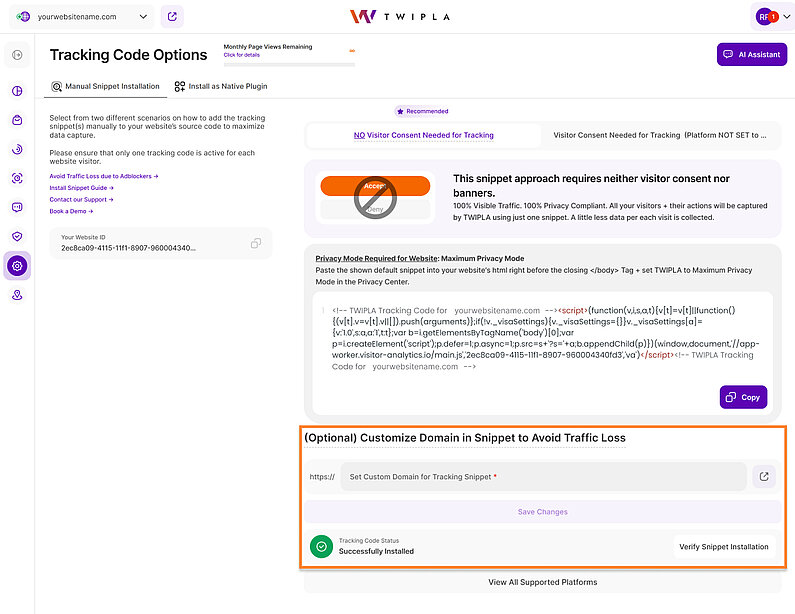Image resolution: width=795 pixels, height=614 pixels.
Task: Click the Accept/Deny banner illustration
Action: coord(375,198)
